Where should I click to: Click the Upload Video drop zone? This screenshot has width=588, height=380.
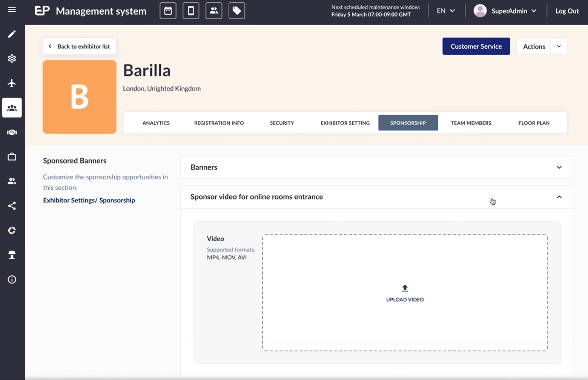click(405, 293)
